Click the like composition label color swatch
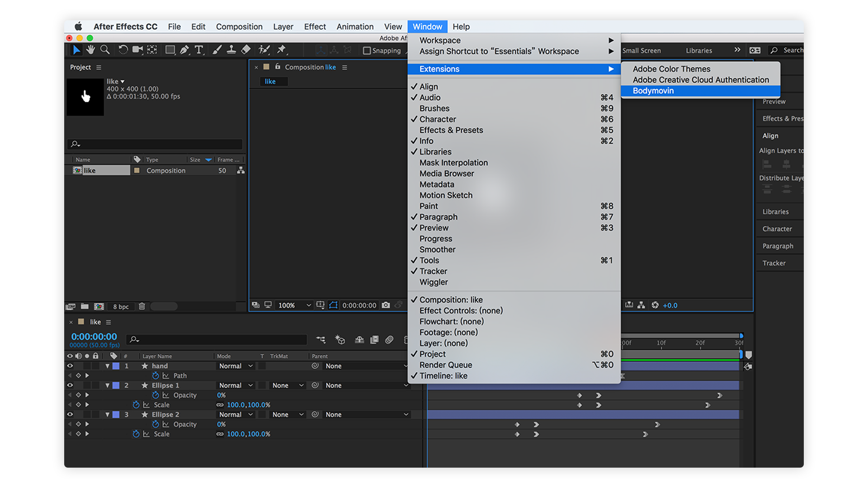 pyautogui.click(x=137, y=170)
